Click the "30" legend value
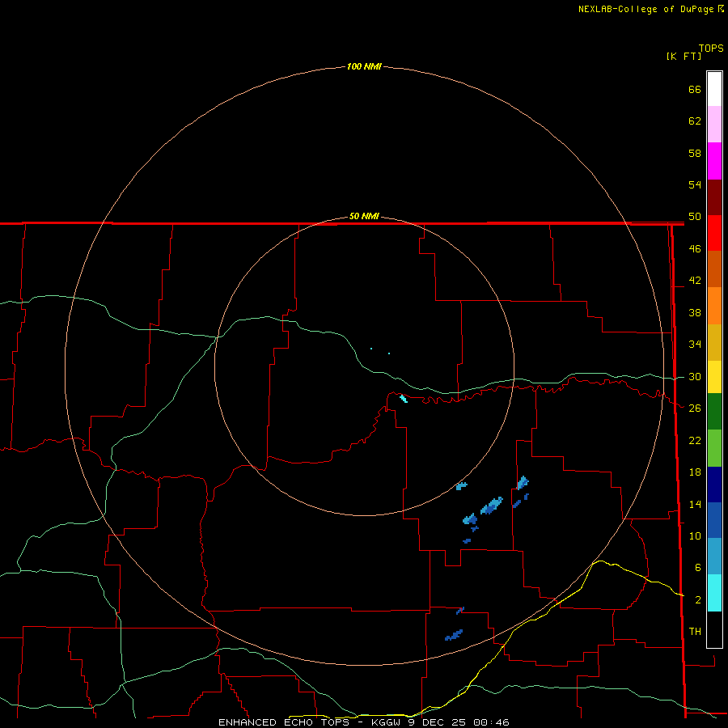 695,376
